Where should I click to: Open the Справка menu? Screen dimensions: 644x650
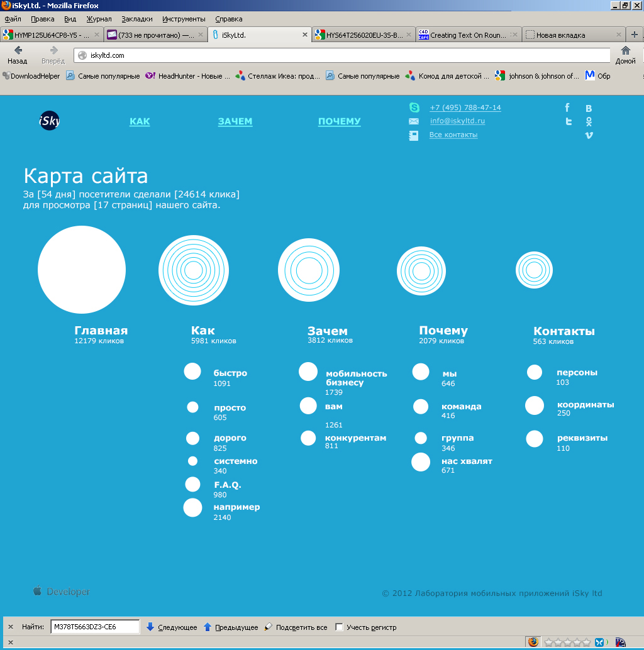pyautogui.click(x=229, y=19)
